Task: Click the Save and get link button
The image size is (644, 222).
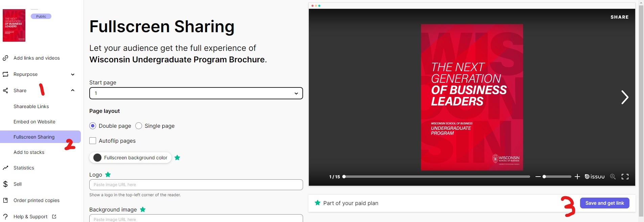Action: coord(604,203)
